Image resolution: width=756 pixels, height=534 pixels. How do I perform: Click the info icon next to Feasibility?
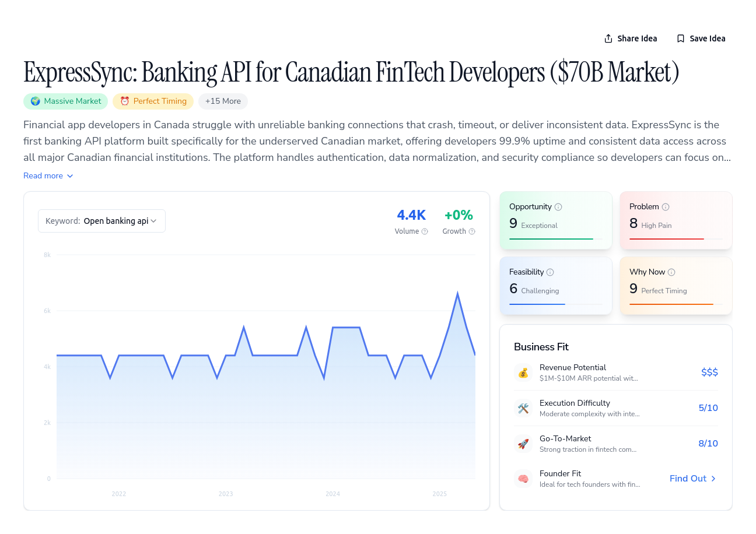[x=550, y=272]
